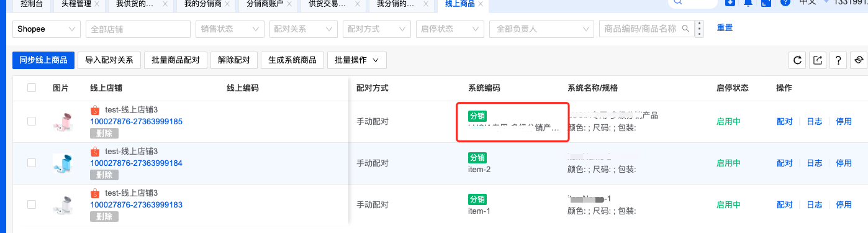Image resolution: width=868 pixels, height=233 pixels.
Task: Open the 全部店铺 store selector
Action: click(x=137, y=29)
